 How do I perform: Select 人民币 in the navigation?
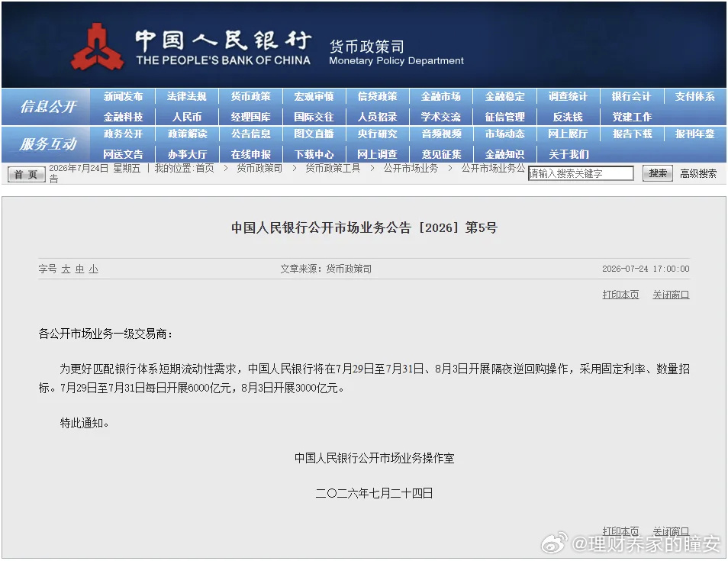(x=187, y=117)
